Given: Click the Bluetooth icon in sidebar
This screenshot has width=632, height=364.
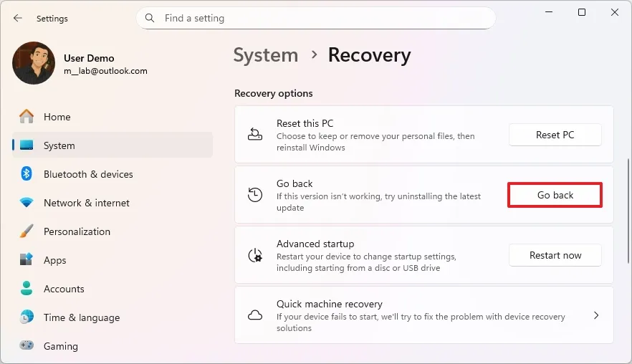Looking at the screenshot, I should pos(27,173).
